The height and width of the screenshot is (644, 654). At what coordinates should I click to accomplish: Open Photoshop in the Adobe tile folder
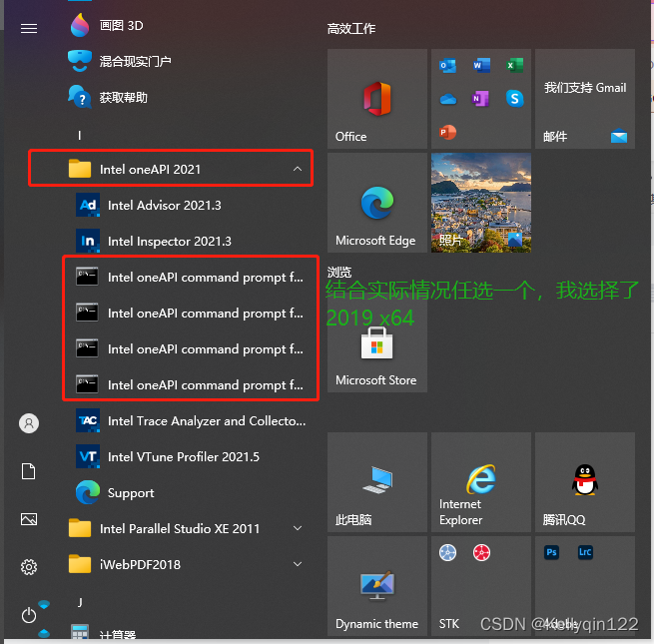point(551,553)
